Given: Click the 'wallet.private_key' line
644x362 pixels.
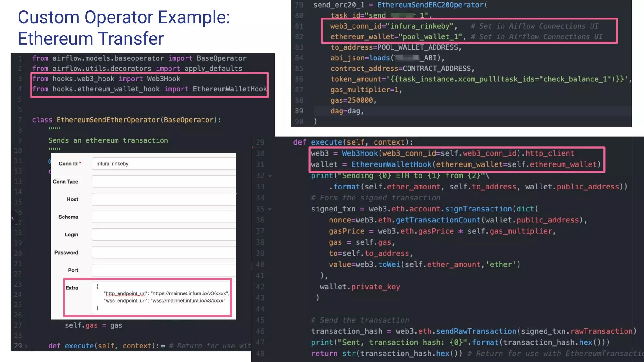Looking at the screenshot, I should coord(360,287).
